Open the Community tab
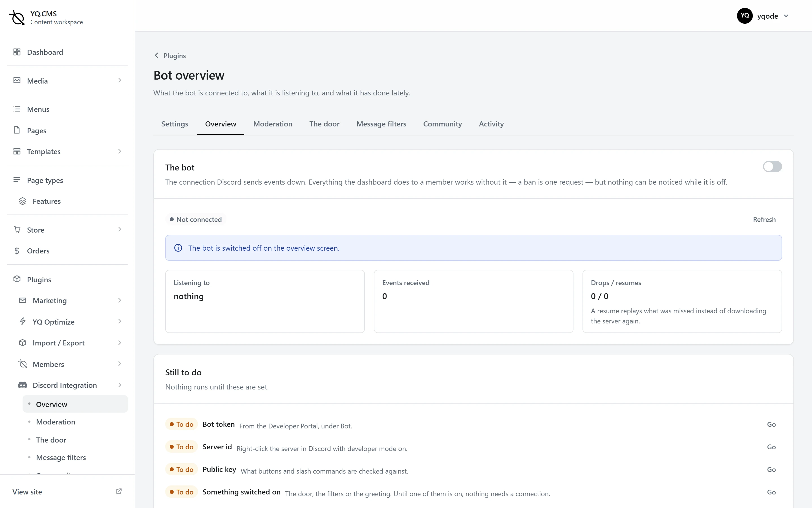The width and height of the screenshot is (812, 508). pos(442,124)
